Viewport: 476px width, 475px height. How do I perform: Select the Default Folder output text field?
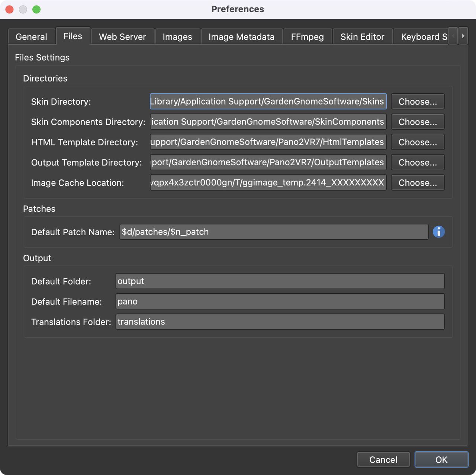(x=280, y=281)
